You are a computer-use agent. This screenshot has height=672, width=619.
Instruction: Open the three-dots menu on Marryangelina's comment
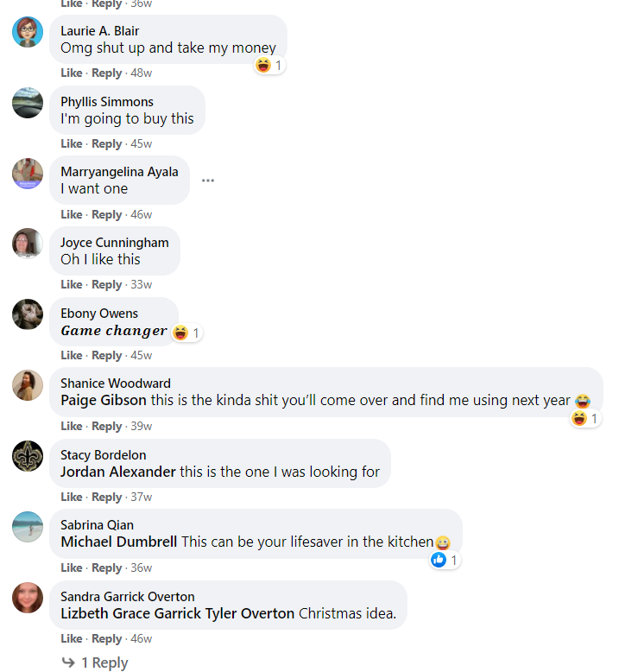207,181
